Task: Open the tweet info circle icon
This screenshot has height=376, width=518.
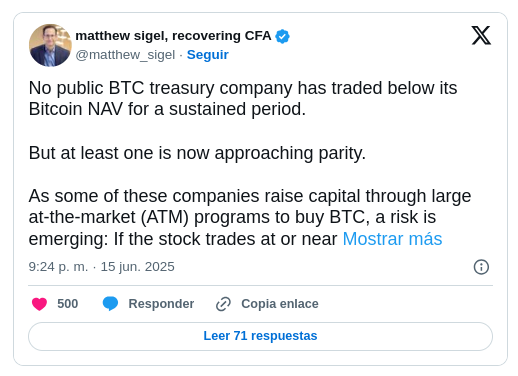Action: click(x=481, y=267)
